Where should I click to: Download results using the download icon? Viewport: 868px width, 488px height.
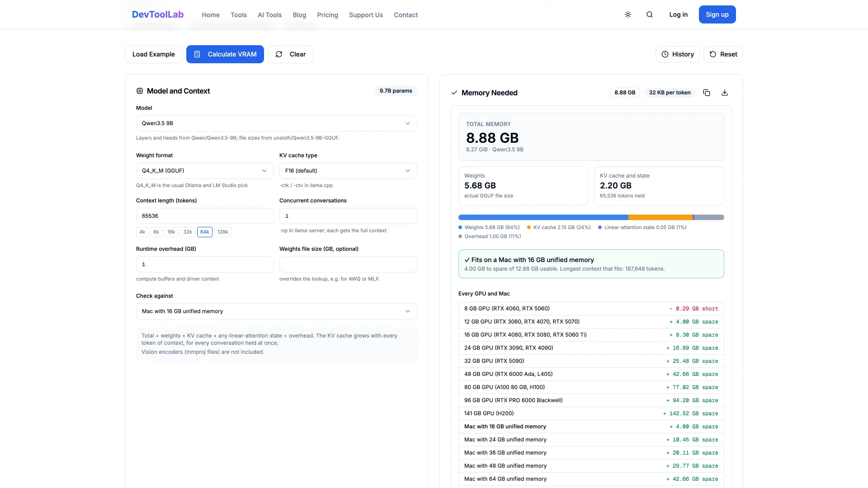click(x=725, y=93)
